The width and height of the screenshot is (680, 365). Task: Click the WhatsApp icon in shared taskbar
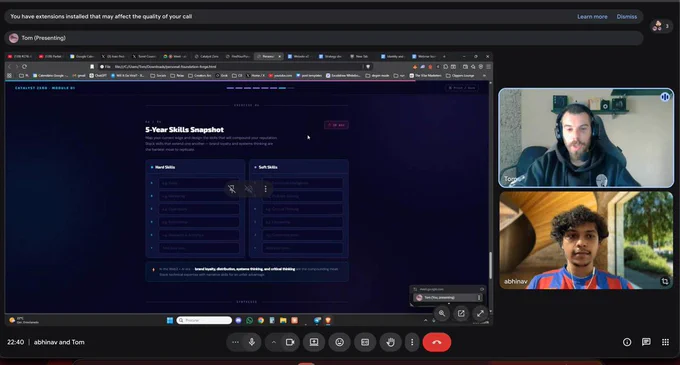(x=249, y=320)
